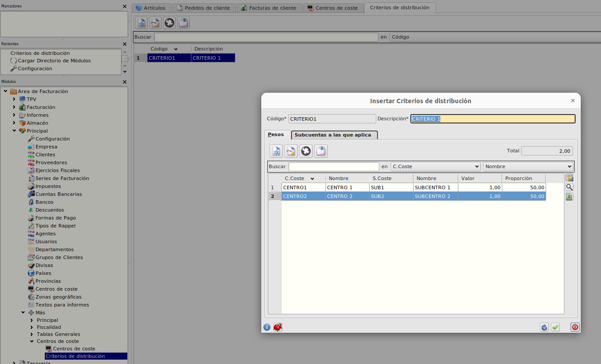Image resolution: width=601 pixels, height=364 pixels.
Task: Expand the Informes module node
Action: point(14,115)
